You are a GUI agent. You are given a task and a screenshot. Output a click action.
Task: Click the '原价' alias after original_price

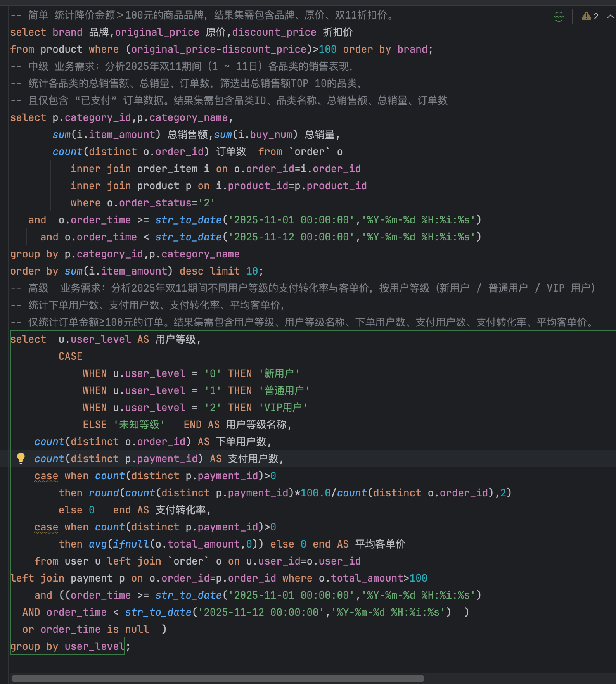tap(216, 32)
